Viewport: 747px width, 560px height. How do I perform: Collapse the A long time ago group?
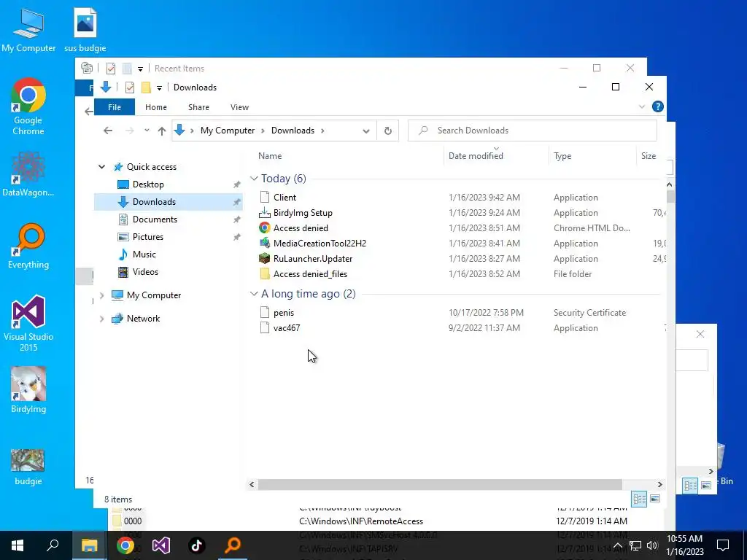254,294
